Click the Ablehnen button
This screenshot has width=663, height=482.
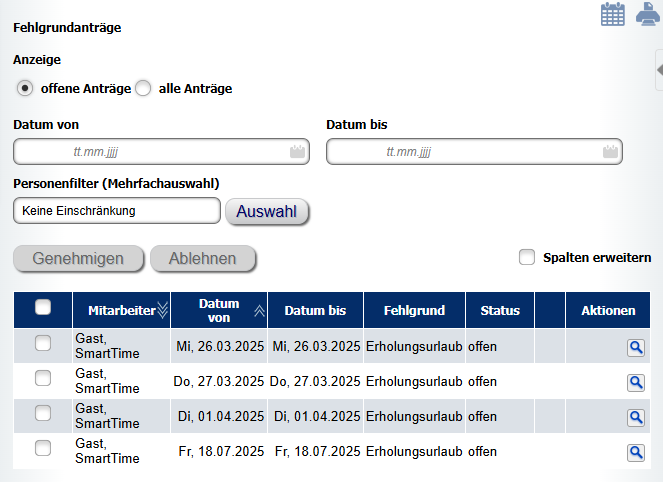(203, 258)
